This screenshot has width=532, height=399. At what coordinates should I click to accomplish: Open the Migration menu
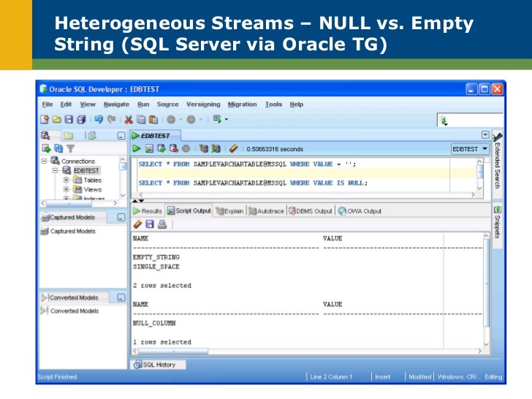243,104
